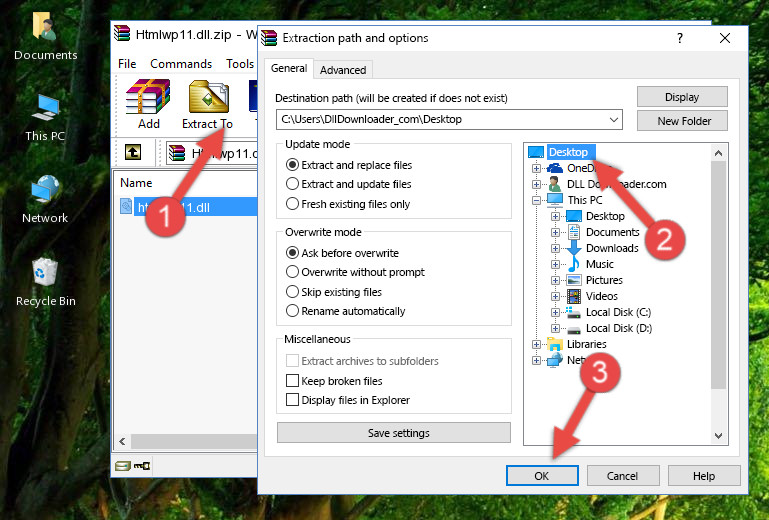This screenshot has width=769, height=520.
Task: Select the OneDrive cloud icon in folder tree
Action: coord(555,168)
